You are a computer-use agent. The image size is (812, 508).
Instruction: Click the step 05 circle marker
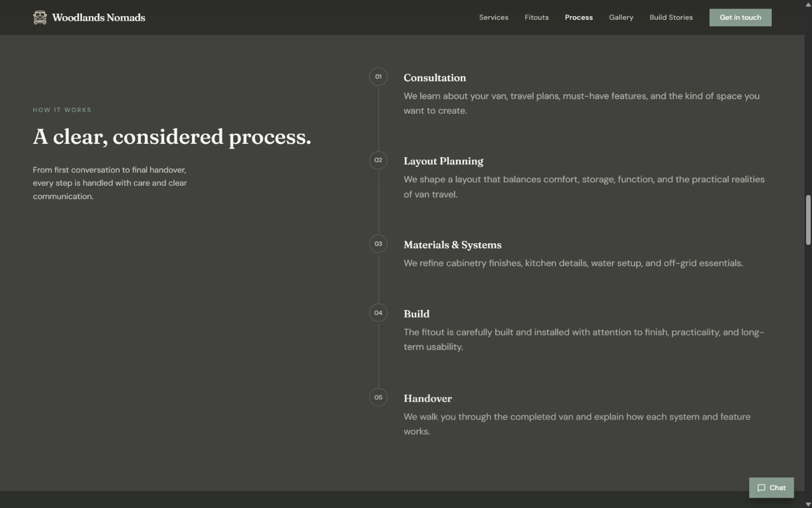pyautogui.click(x=378, y=397)
